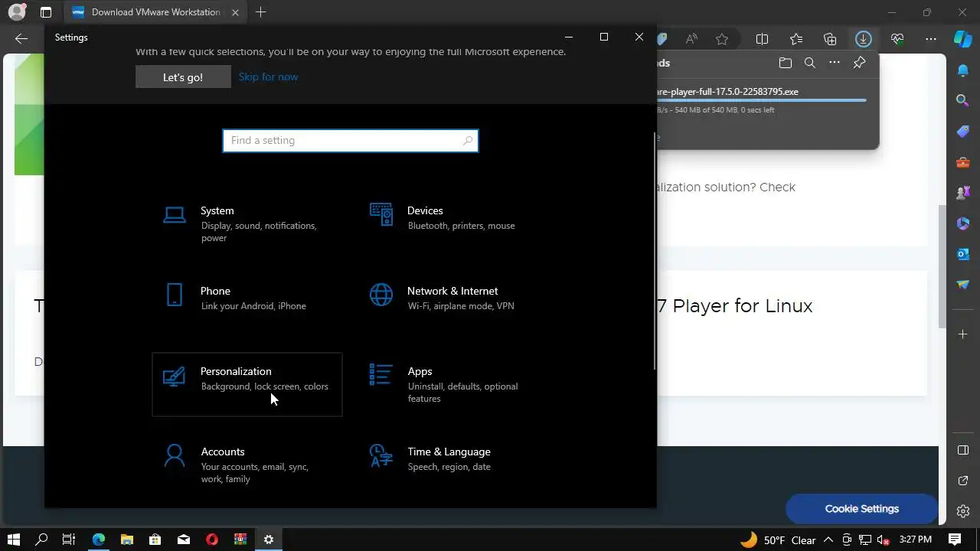Open Tools briefcase in Edge sidebar

tap(963, 162)
